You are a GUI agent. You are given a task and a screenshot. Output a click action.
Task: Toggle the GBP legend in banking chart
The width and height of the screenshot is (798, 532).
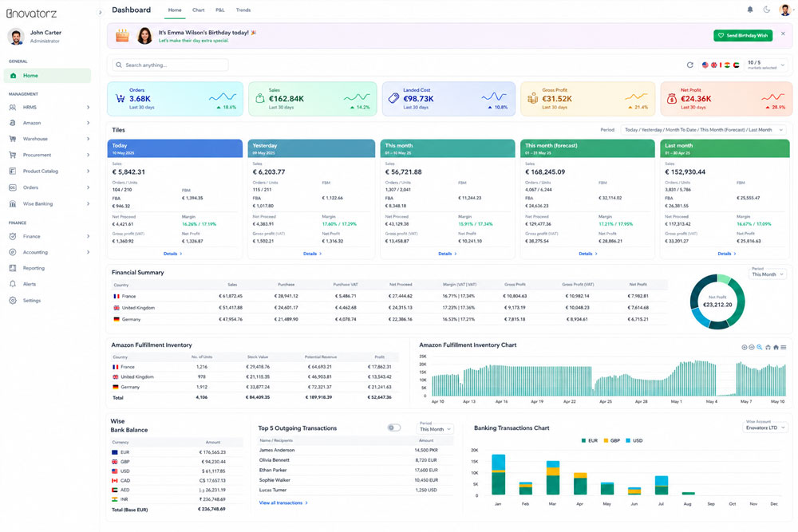coord(612,440)
